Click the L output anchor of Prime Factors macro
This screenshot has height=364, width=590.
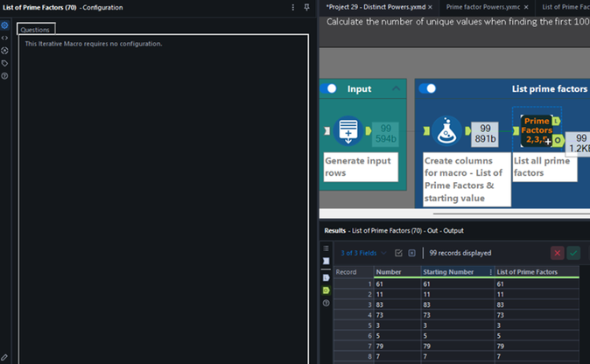(x=556, y=121)
